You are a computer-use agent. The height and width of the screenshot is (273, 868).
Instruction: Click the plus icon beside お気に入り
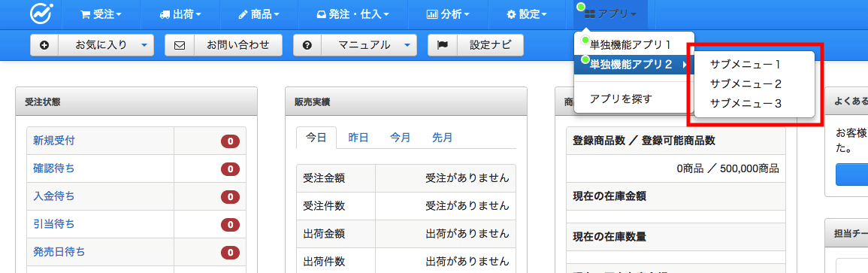[44, 45]
